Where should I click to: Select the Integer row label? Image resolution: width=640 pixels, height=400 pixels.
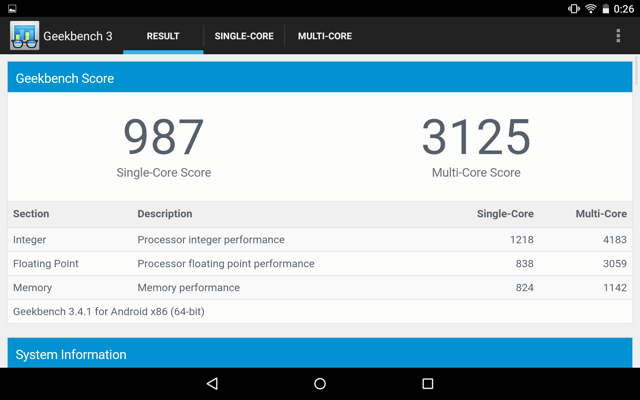pyautogui.click(x=29, y=240)
